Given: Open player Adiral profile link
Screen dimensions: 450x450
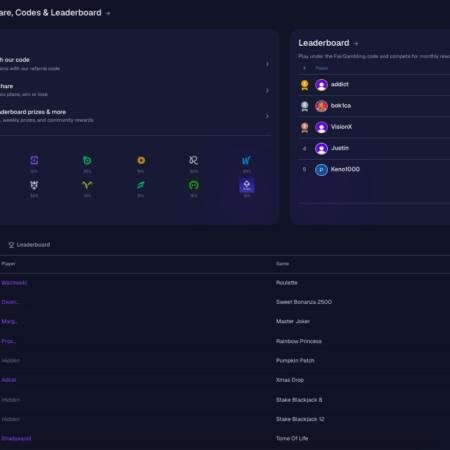Looking at the screenshot, I should (9, 380).
